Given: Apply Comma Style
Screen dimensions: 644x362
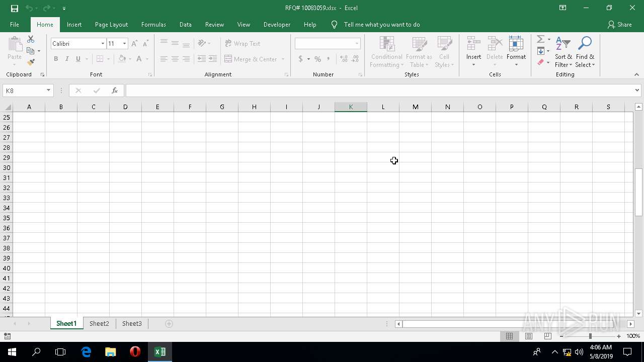Looking at the screenshot, I should (x=329, y=59).
